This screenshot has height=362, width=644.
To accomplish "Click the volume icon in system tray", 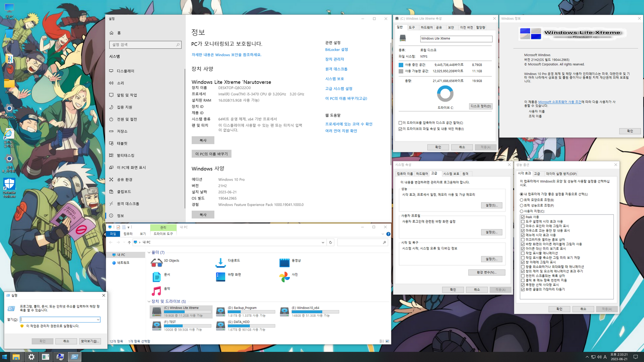I will click(599, 357).
